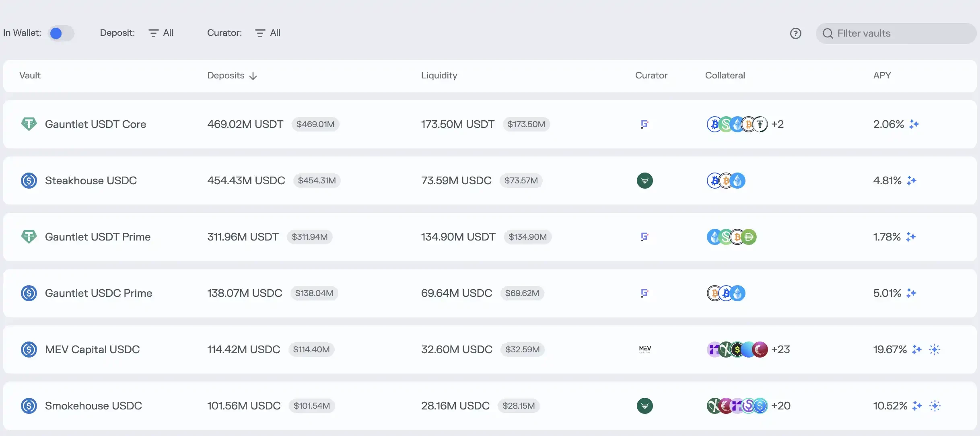Click the help question mark icon
The height and width of the screenshot is (436, 980).
(x=795, y=33)
